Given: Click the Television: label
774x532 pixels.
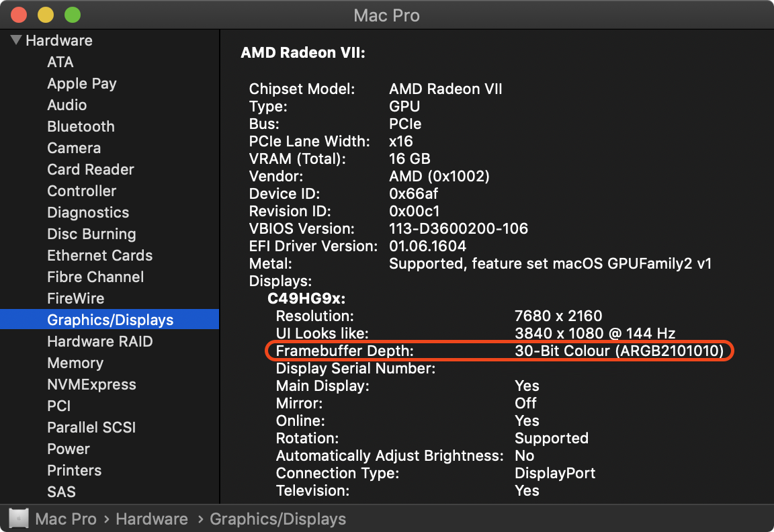Looking at the screenshot, I should (x=313, y=490).
